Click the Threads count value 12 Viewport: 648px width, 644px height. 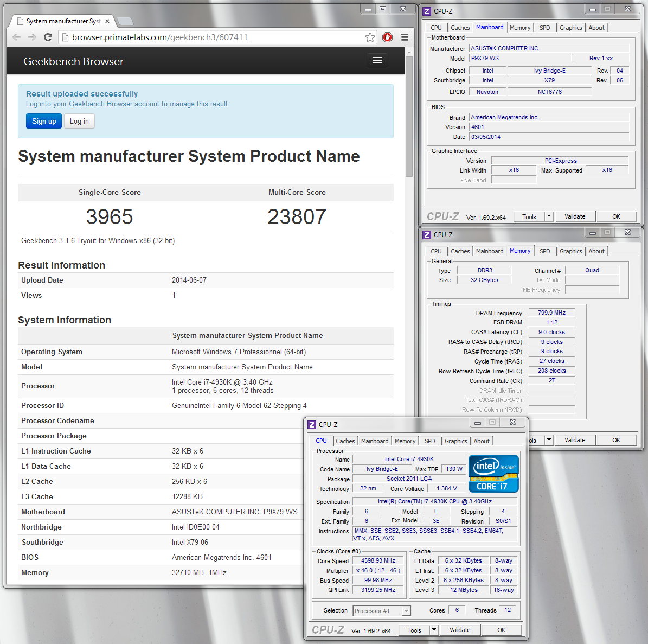click(x=508, y=610)
